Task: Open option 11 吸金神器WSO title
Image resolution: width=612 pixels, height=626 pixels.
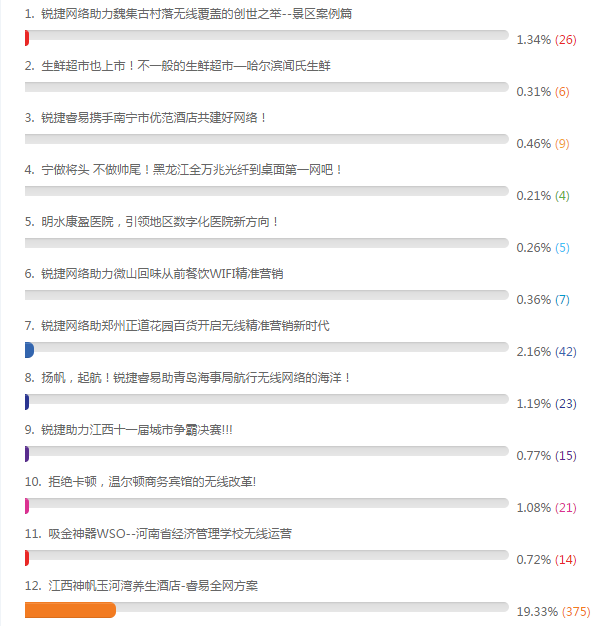Action: (158, 534)
